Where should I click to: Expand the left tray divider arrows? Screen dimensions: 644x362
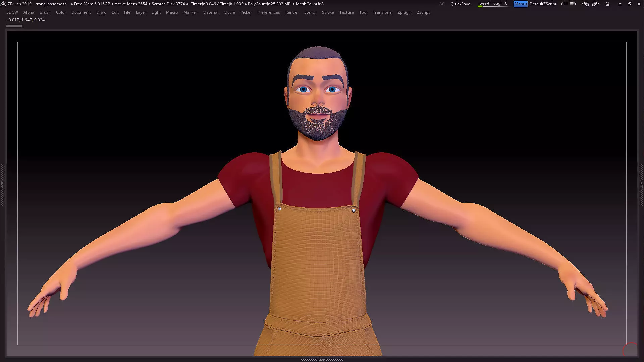click(2, 184)
